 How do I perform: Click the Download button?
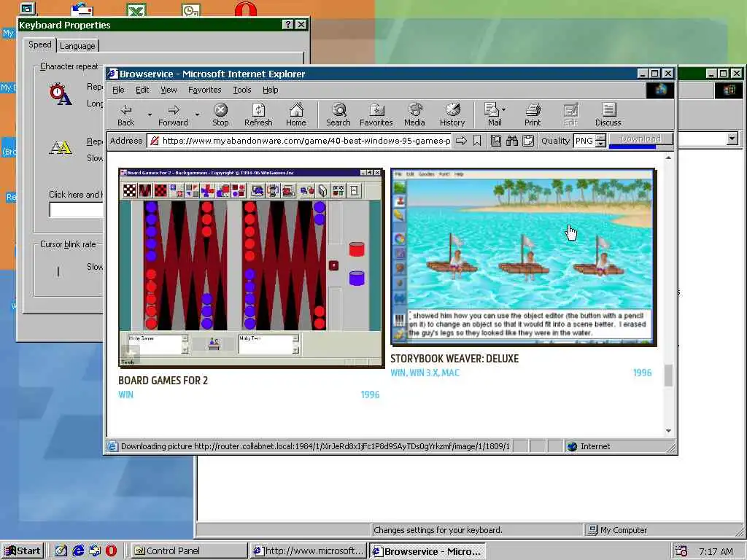point(640,139)
